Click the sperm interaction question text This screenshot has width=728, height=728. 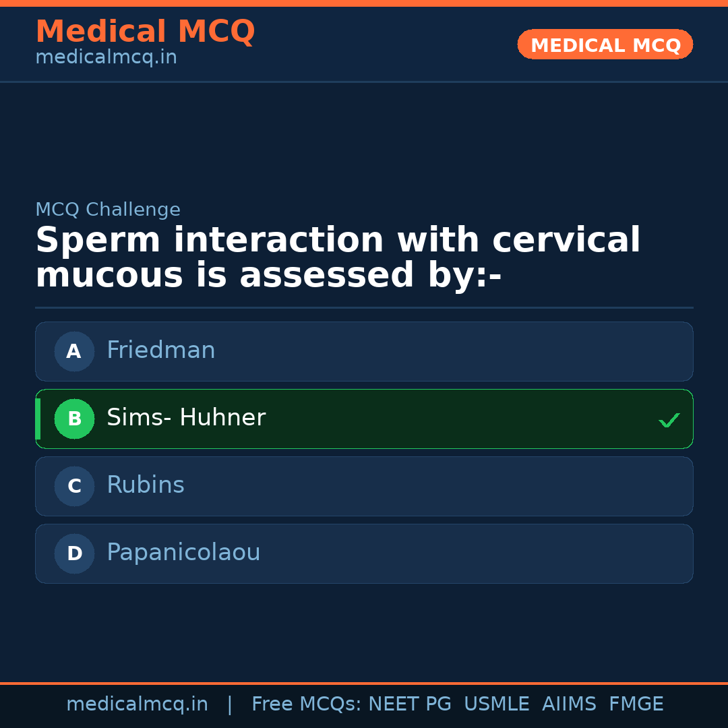click(x=337, y=258)
